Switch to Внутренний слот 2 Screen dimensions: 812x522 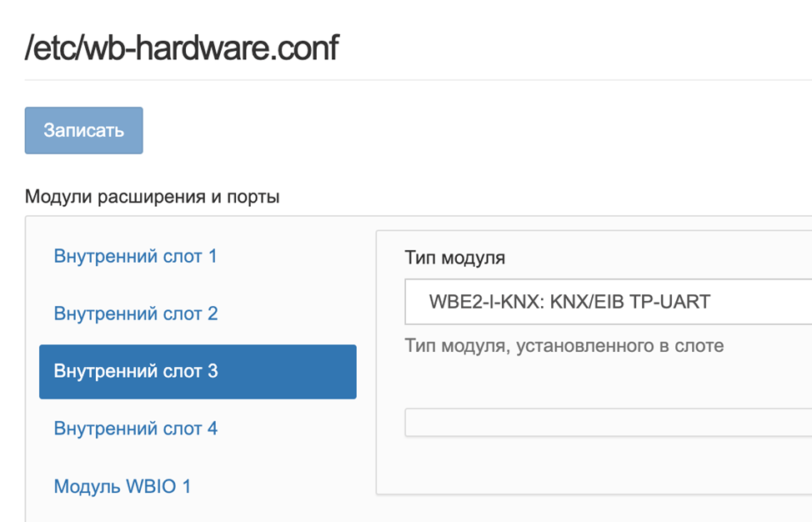[136, 314]
